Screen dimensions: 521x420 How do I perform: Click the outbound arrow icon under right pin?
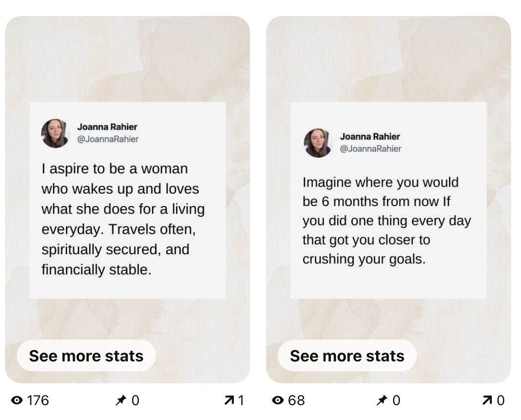(487, 400)
